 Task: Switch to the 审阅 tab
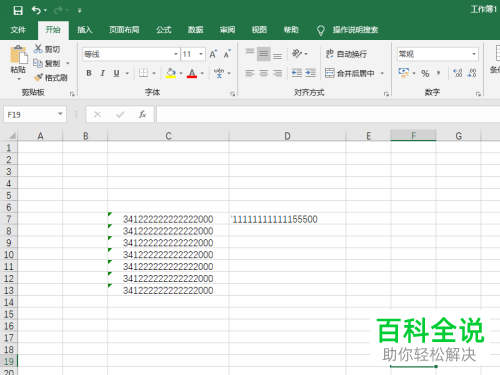tap(227, 30)
